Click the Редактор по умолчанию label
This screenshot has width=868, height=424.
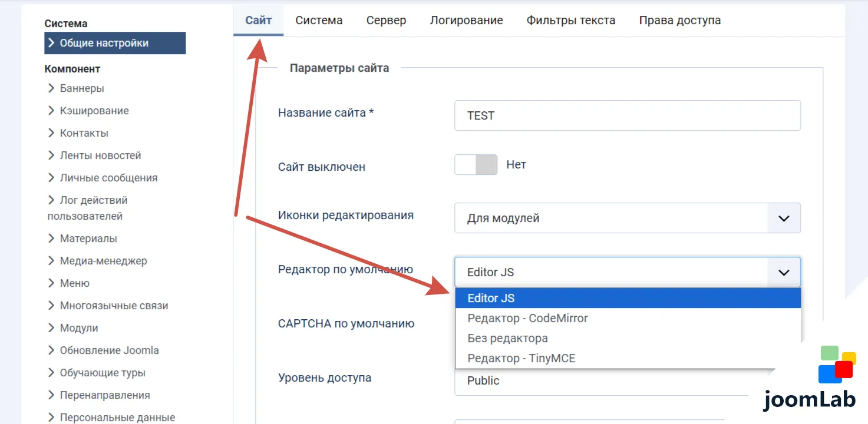[x=345, y=269]
